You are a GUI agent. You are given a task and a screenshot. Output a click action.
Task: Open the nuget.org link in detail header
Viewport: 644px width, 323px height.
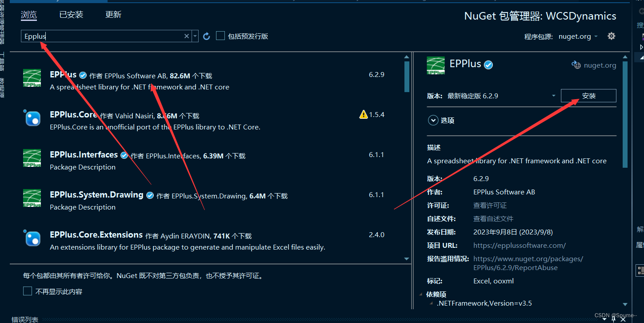pos(600,65)
